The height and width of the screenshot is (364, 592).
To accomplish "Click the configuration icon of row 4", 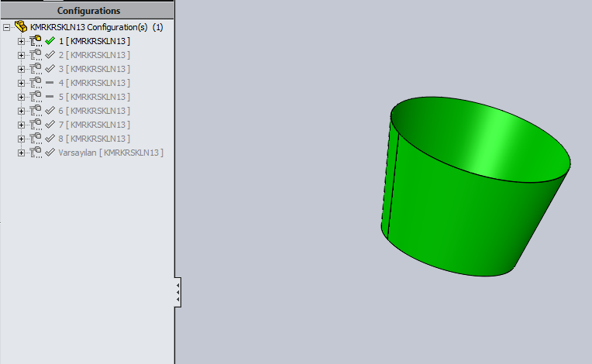I will click(x=36, y=83).
